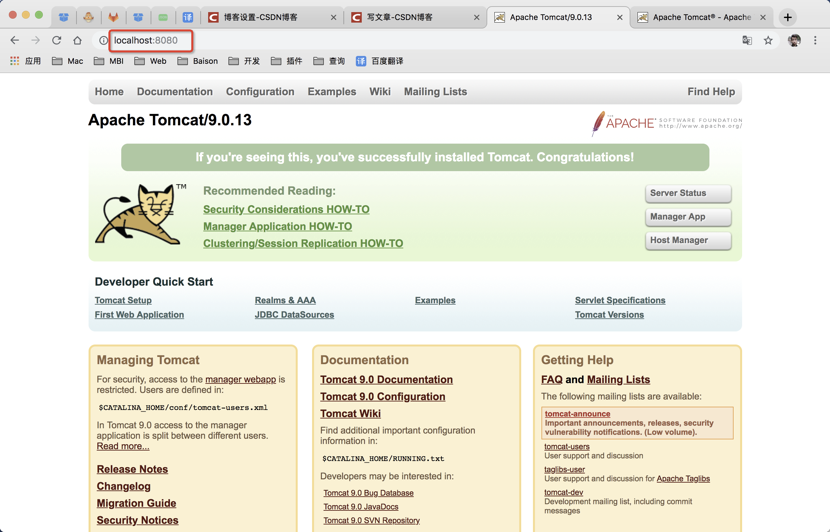
Task: Open the Web bookmarks folder
Action: pos(150,61)
